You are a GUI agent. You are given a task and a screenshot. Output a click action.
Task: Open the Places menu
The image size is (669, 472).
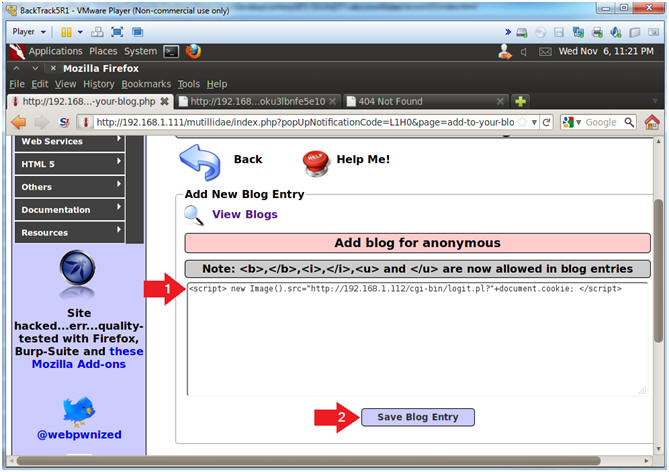tap(103, 51)
